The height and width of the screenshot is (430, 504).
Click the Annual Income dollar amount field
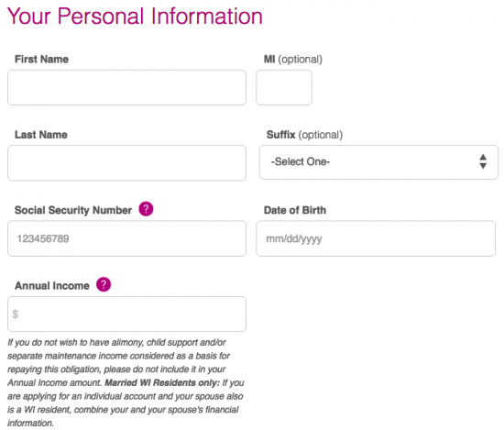coord(127,314)
